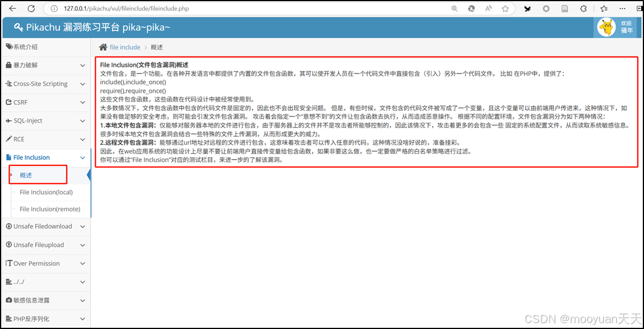
Task: Expand the Unsafe Filedownload chevron
Action: coord(82,227)
